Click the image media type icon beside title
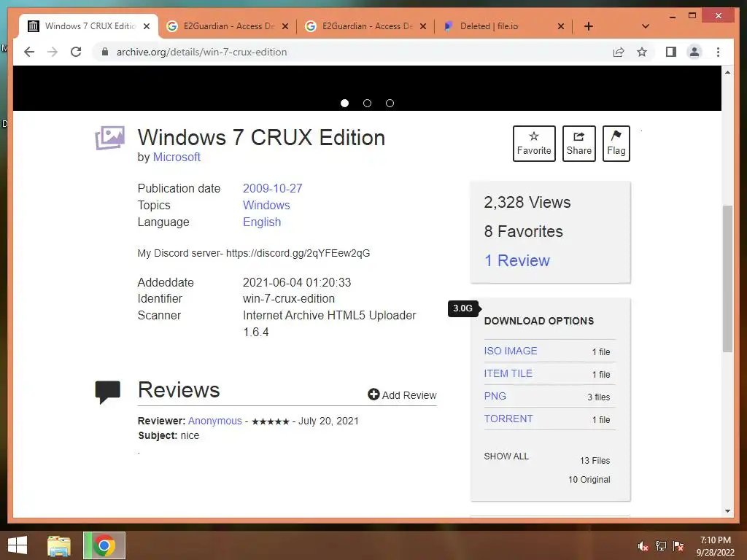747x560 pixels. coord(109,138)
